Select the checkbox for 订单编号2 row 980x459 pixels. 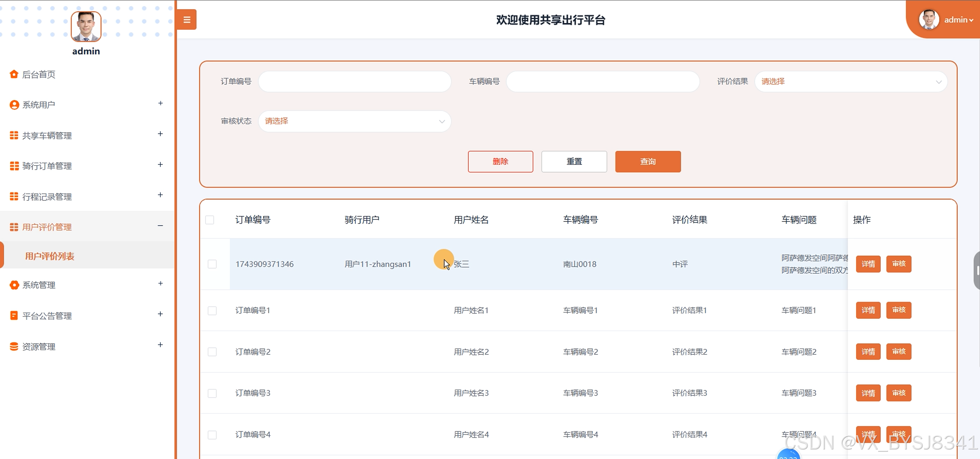click(212, 352)
